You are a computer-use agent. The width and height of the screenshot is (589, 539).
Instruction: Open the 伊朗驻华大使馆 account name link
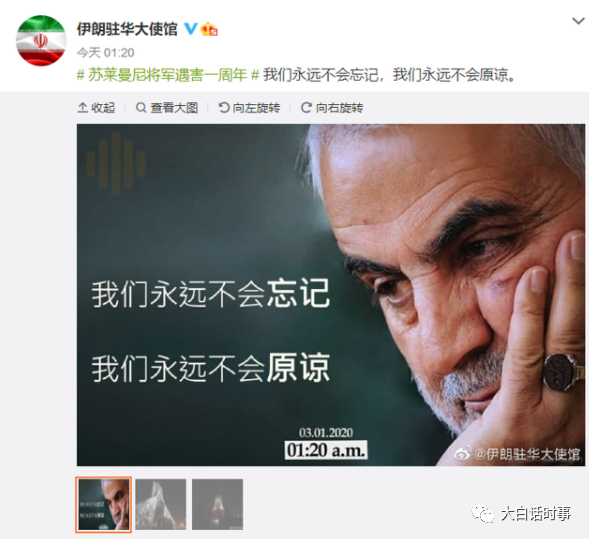click(127, 29)
